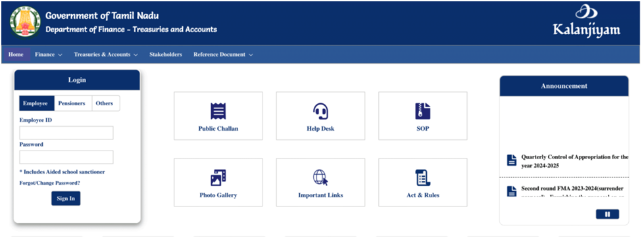Click the Employee ID input field
The width and height of the screenshot is (644, 238).
66,133
